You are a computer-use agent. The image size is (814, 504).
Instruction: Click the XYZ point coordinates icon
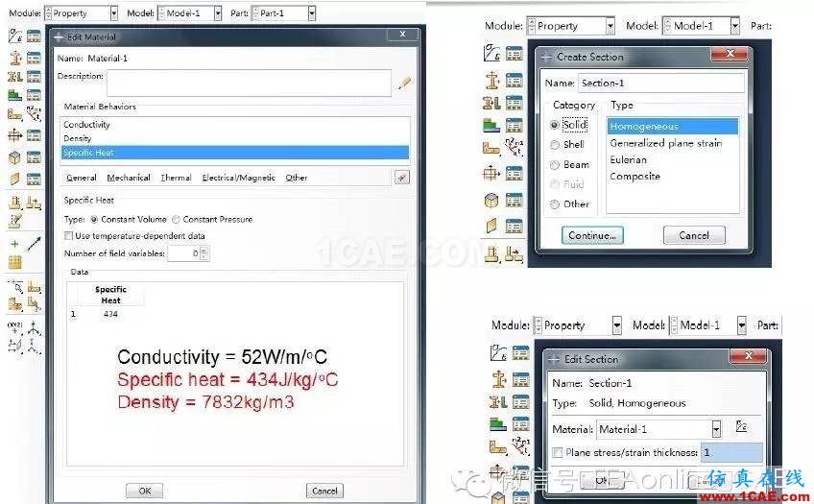point(14,327)
